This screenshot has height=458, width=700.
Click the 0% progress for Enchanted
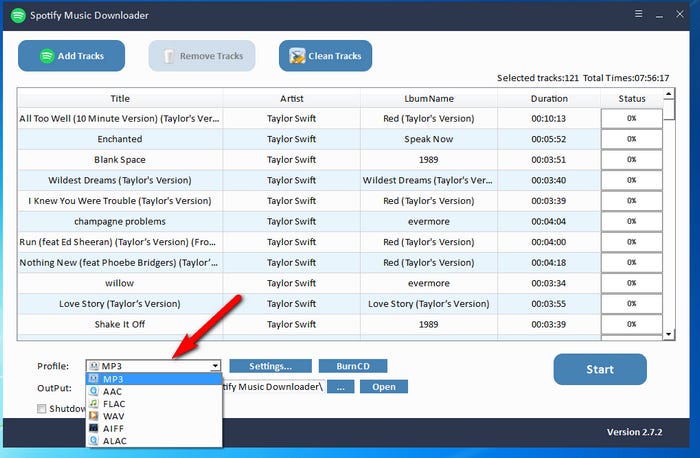(631, 139)
